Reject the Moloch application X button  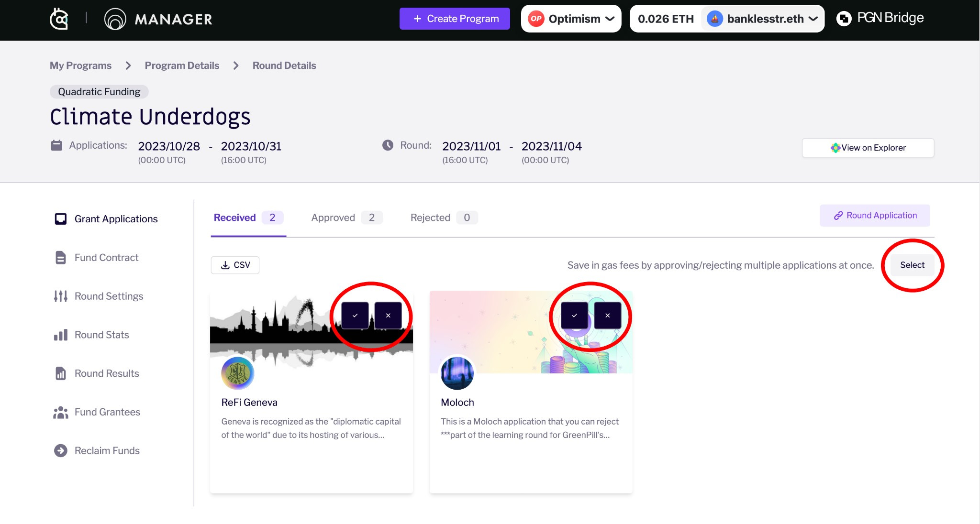click(608, 316)
